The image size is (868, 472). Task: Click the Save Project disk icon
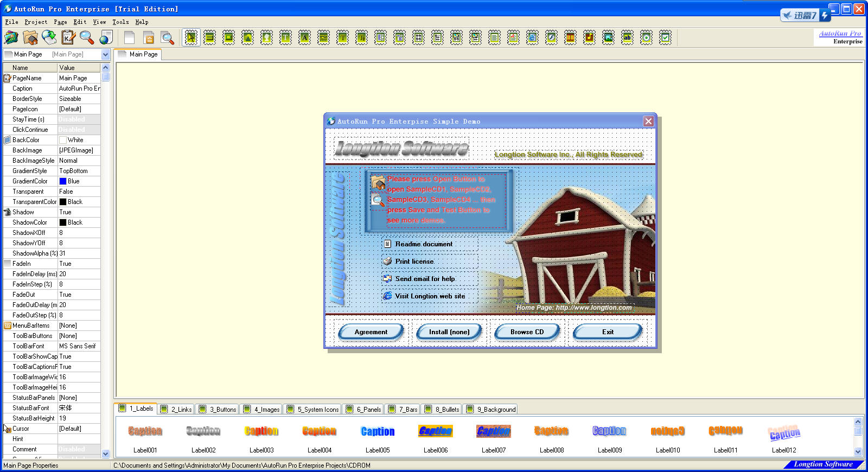49,37
